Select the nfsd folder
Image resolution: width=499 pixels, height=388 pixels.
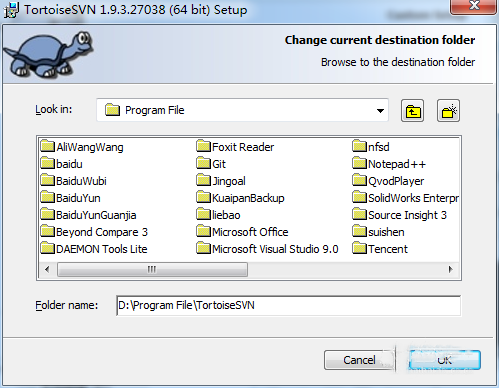point(371,147)
